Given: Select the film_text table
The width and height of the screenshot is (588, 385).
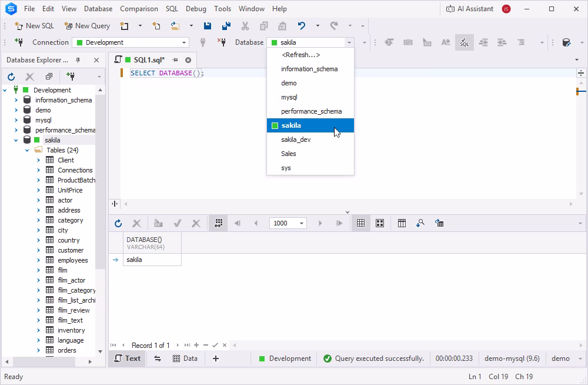Looking at the screenshot, I should pyautogui.click(x=70, y=320).
